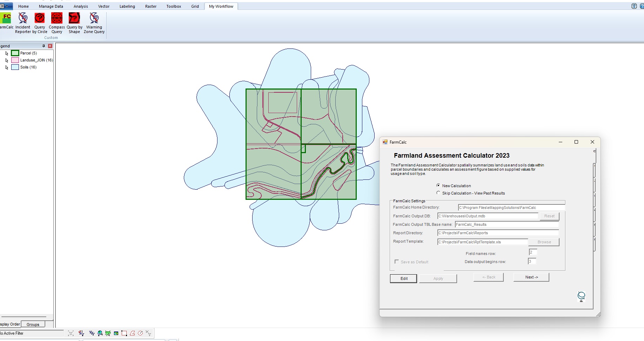This screenshot has width=644, height=341.
Task: Open the Grid ribbon tab
Action: click(195, 6)
